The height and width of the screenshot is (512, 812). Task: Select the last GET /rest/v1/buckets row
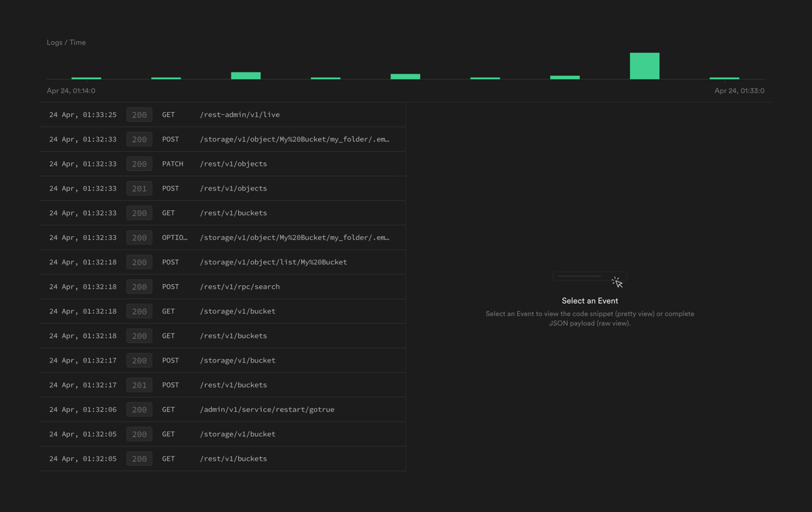point(223,459)
